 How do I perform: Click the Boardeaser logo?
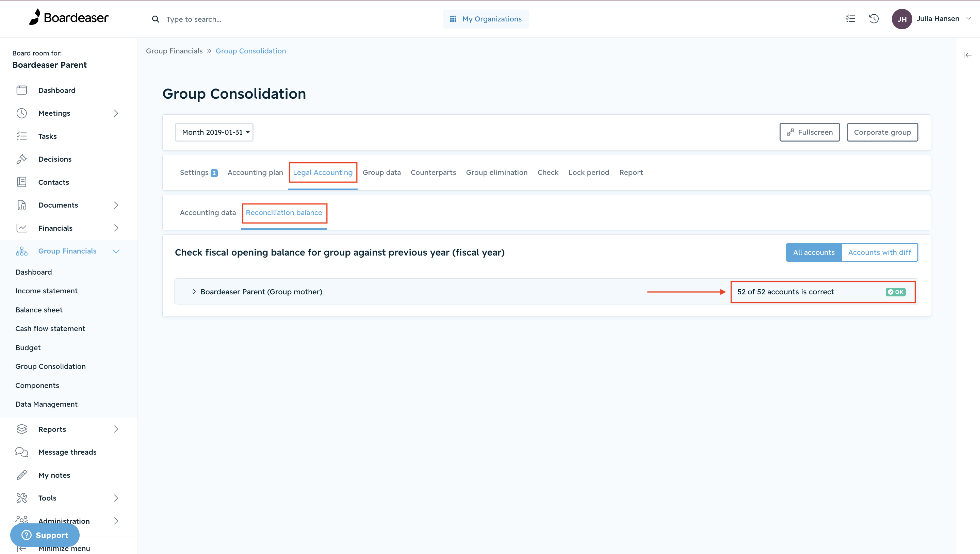coord(69,17)
